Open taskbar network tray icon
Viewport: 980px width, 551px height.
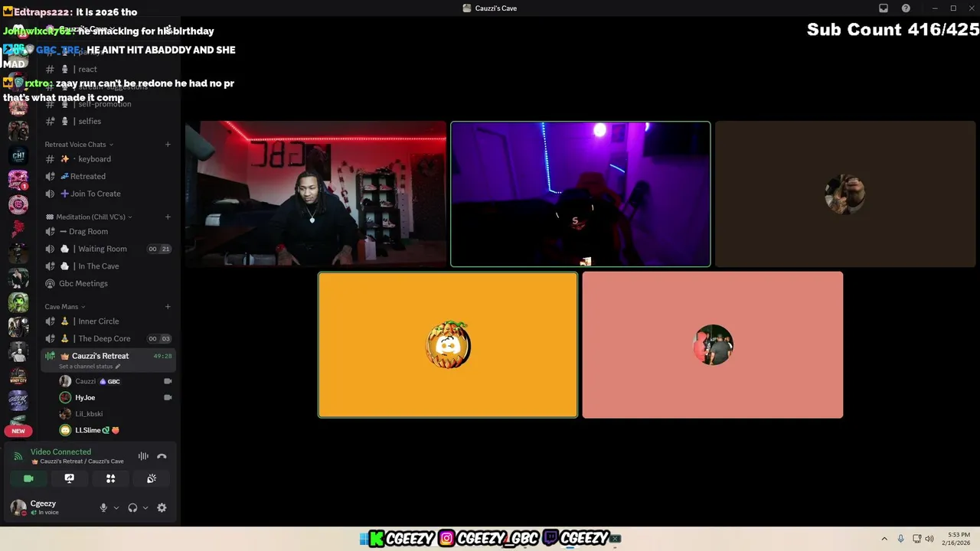[917, 539]
